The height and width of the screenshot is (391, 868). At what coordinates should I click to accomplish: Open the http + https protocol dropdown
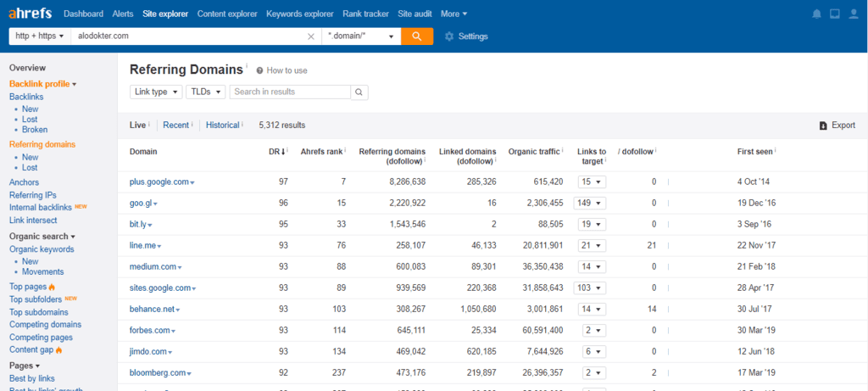pyautogui.click(x=40, y=36)
